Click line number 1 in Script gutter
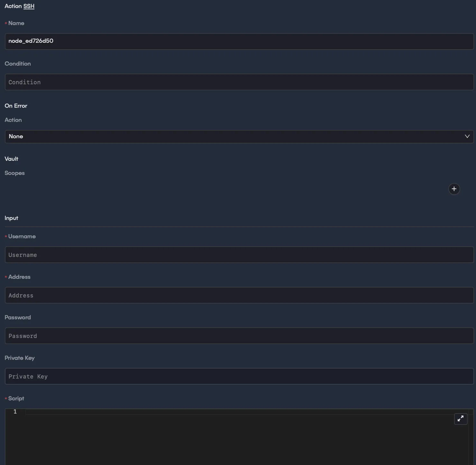The width and height of the screenshot is (476, 465). click(15, 412)
